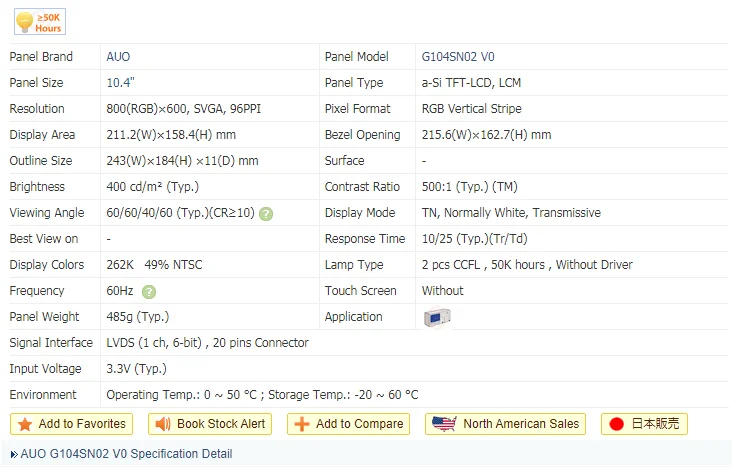The image size is (732, 467).
Task: Choose Add to Compare by its text
Action: click(x=359, y=424)
